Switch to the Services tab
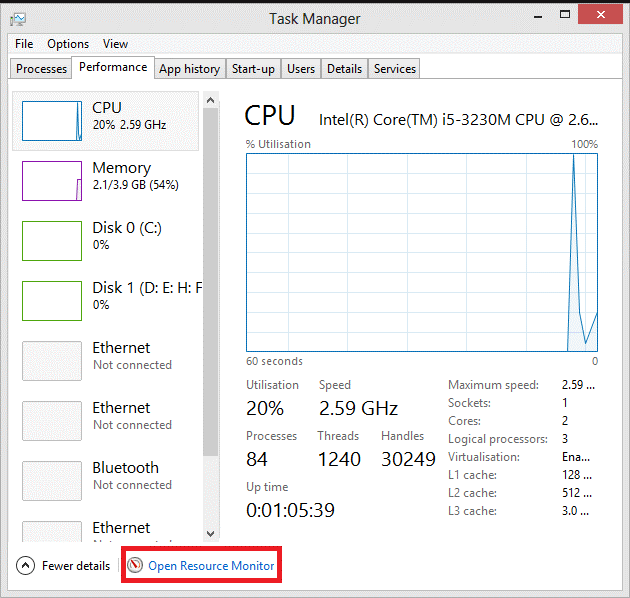The height and width of the screenshot is (598, 630). tap(395, 69)
